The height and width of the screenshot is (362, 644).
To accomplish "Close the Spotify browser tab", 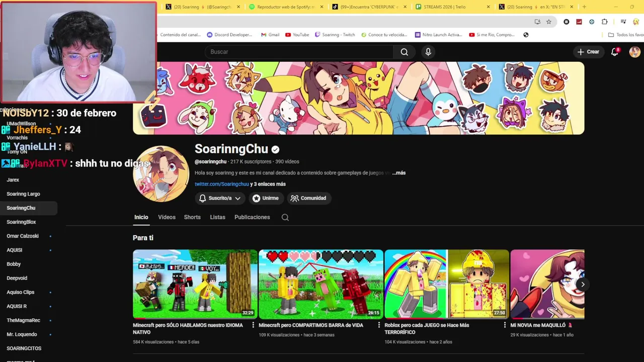I will coord(321,7).
